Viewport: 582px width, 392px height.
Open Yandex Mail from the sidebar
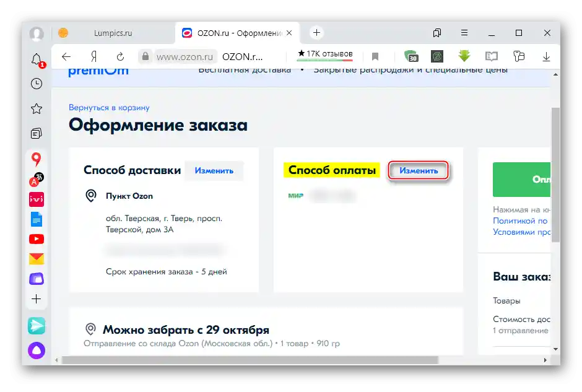click(x=37, y=258)
